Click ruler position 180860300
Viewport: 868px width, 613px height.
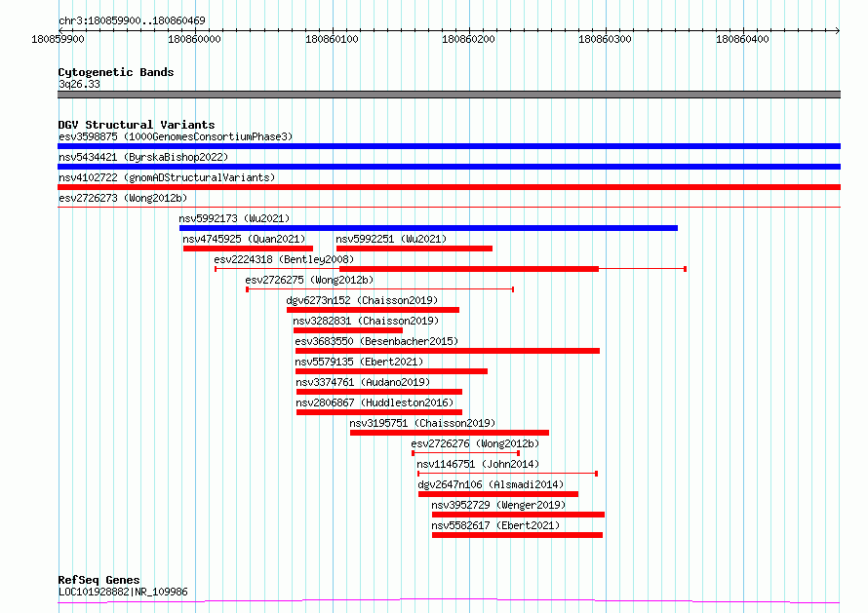[x=605, y=39]
